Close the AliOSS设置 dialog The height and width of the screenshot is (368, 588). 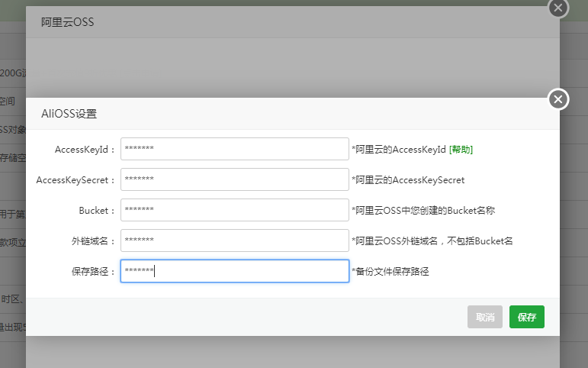pyautogui.click(x=558, y=99)
